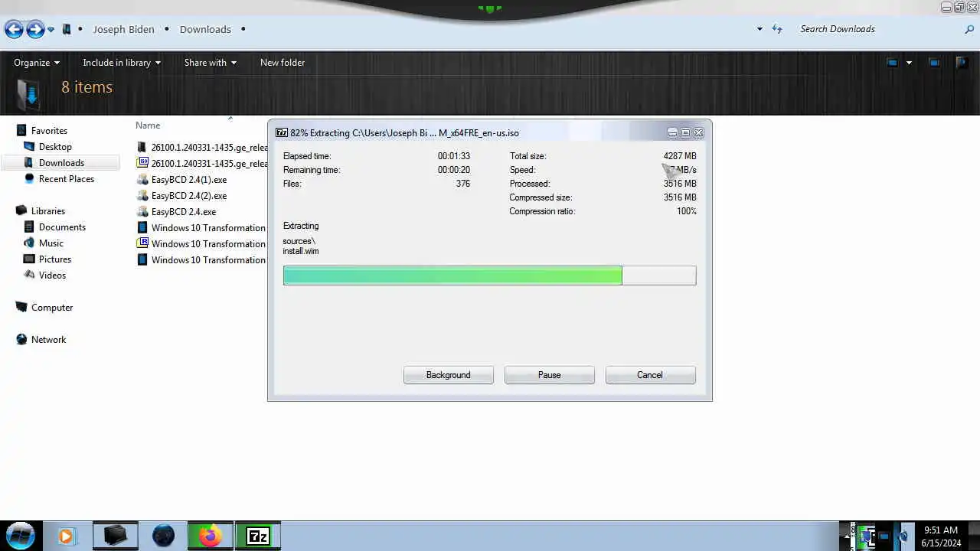Open taskbar clock showing 9:51 AM

point(941,536)
